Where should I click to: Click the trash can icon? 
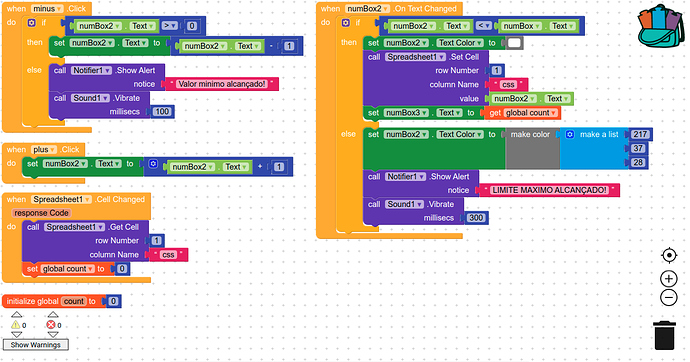[x=665, y=335]
